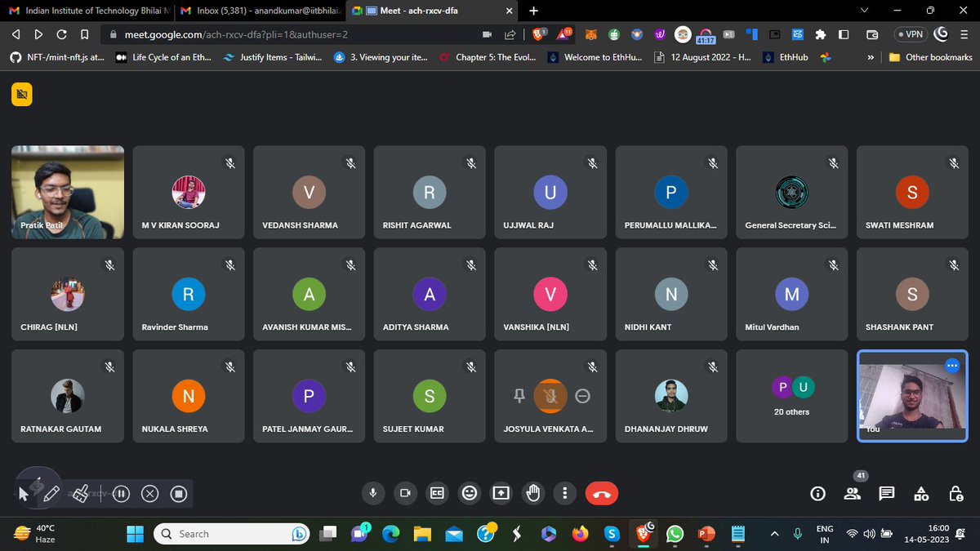Show hidden system tray icons
The image size is (980, 551).
point(774,534)
